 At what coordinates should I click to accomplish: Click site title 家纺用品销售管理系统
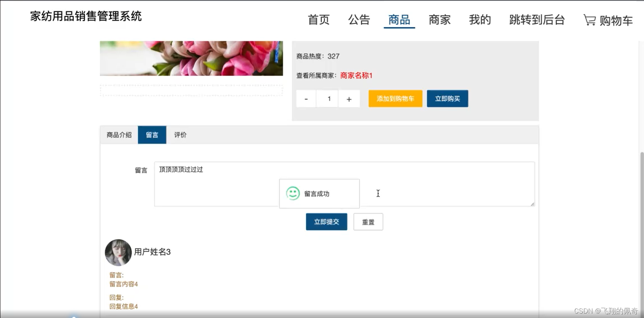(x=86, y=16)
